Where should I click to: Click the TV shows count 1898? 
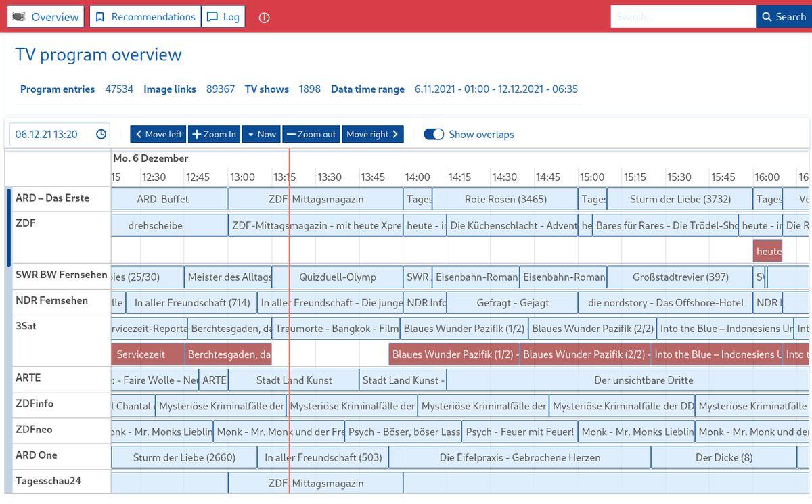[x=310, y=89]
